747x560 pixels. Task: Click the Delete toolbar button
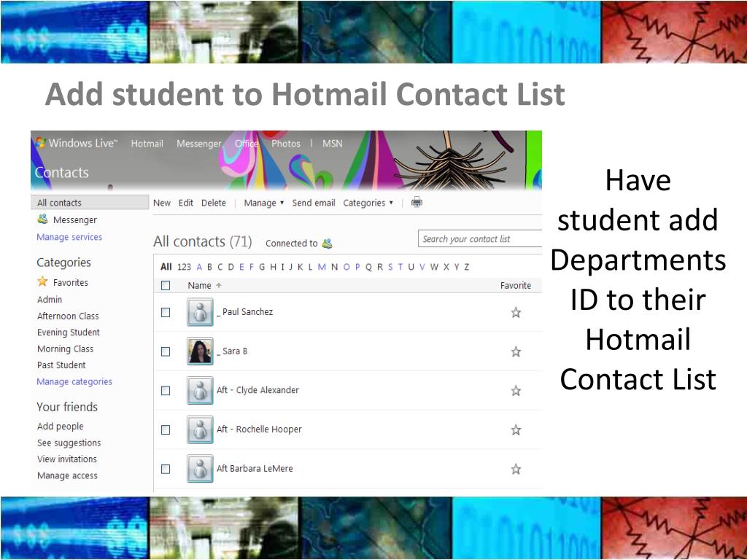[214, 203]
